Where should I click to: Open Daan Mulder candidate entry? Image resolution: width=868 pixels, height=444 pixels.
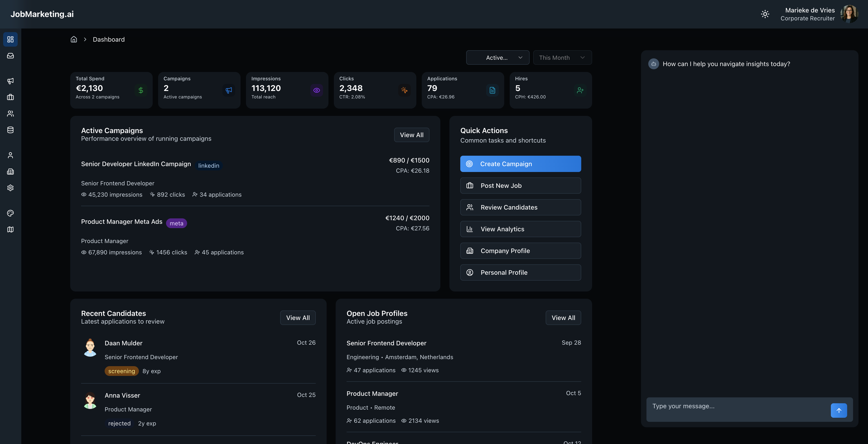123,343
